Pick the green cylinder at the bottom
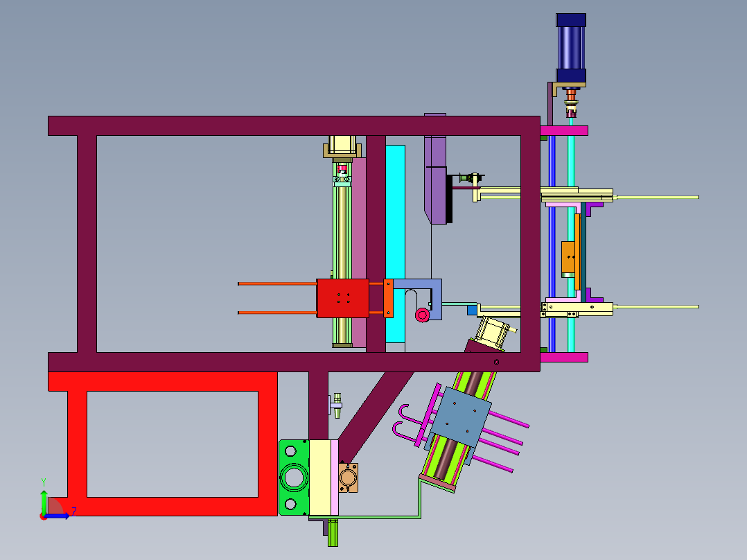 click(333, 533)
